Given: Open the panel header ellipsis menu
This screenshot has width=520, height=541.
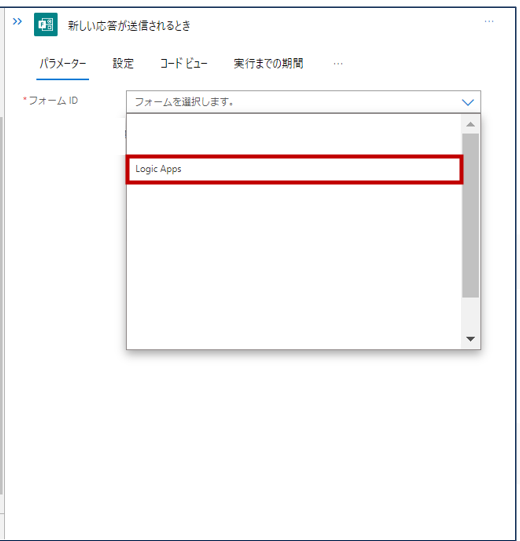Looking at the screenshot, I should coord(489,21).
